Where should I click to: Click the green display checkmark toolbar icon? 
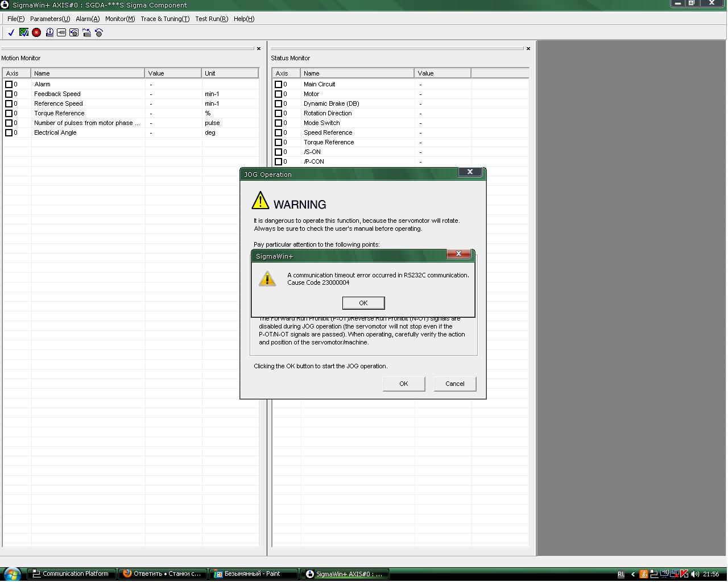tap(24, 32)
